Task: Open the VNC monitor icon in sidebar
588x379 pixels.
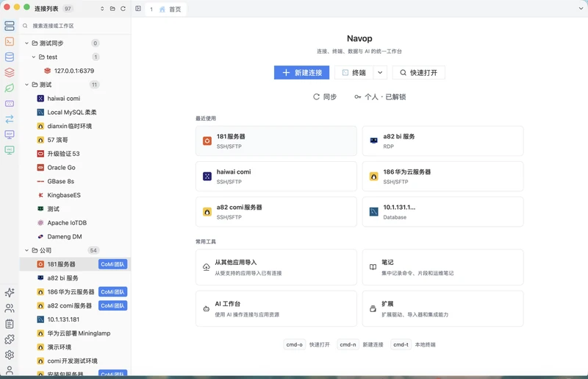Action: [10, 150]
